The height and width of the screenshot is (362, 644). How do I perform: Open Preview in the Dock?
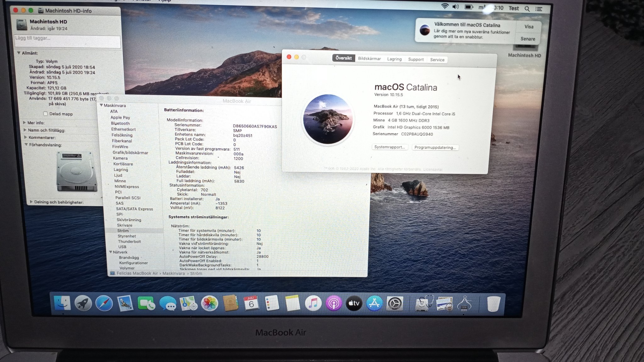(x=444, y=304)
